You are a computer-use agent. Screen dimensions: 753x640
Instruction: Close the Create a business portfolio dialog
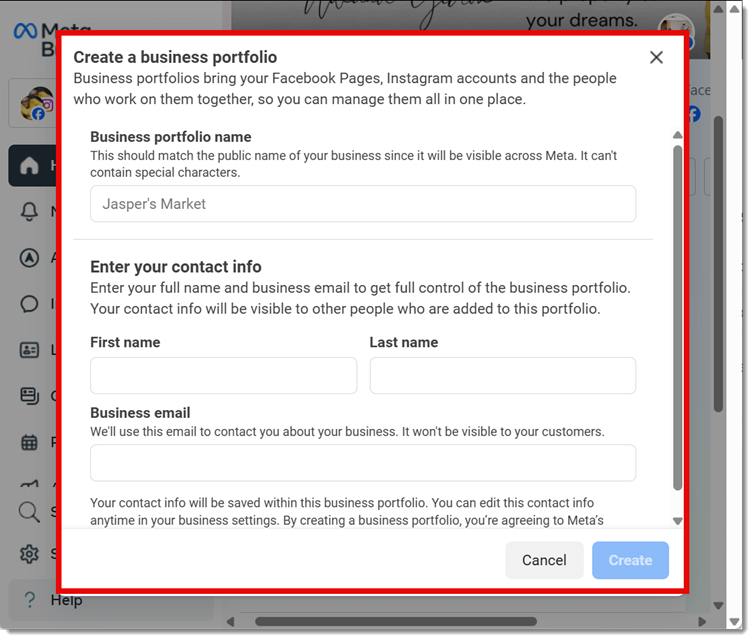pyautogui.click(x=656, y=58)
